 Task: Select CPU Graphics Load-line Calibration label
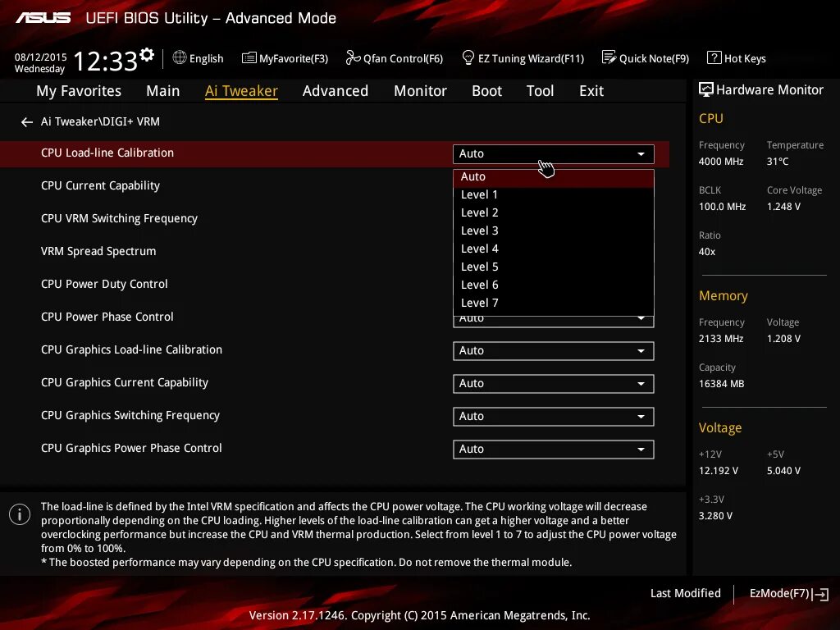click(x=131, y=349)
